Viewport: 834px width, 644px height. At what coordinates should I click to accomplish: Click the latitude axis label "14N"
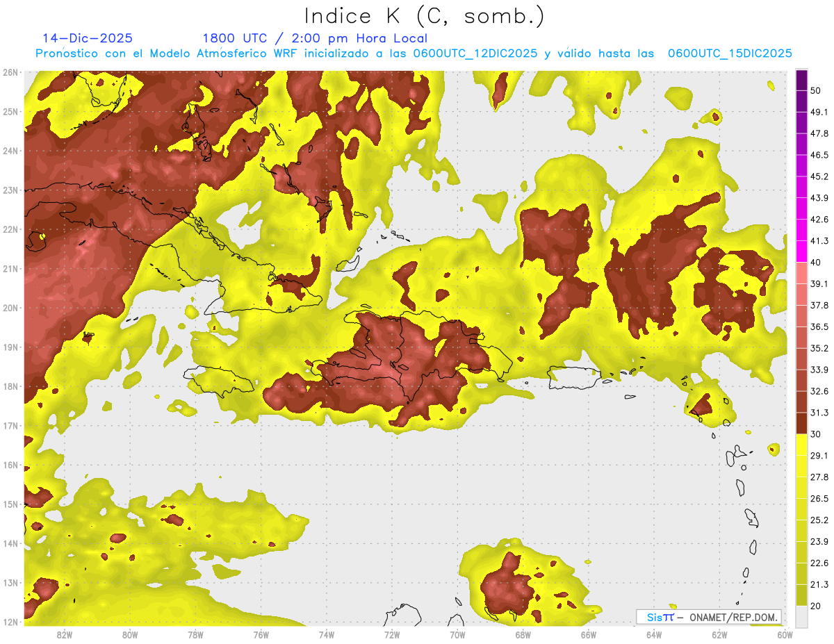pos(10,543)
